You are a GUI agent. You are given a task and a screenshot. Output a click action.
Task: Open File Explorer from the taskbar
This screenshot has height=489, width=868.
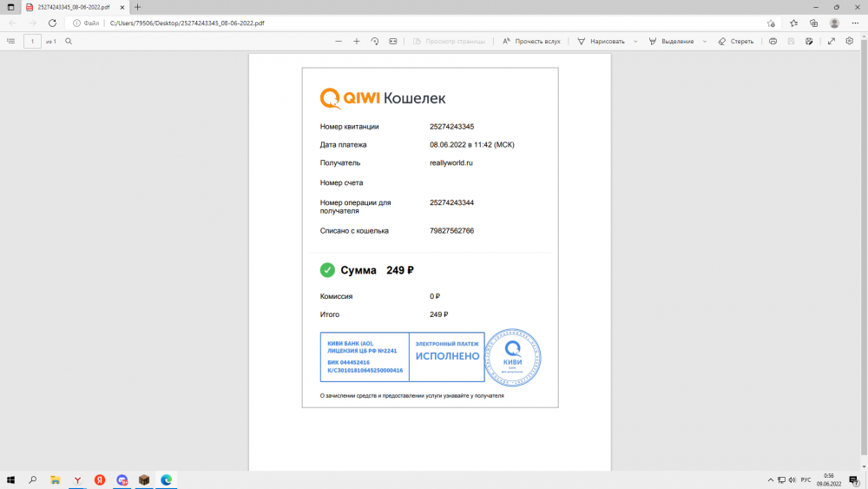(56, 480)
